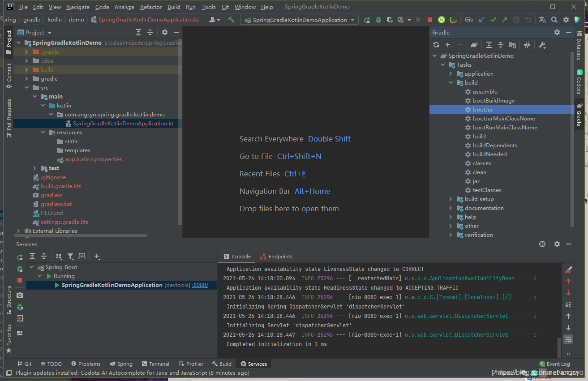The width and height of the screenshot is (588, 381).
Task: Collapse the resources folder in Project tree
Action: point(43,132)
